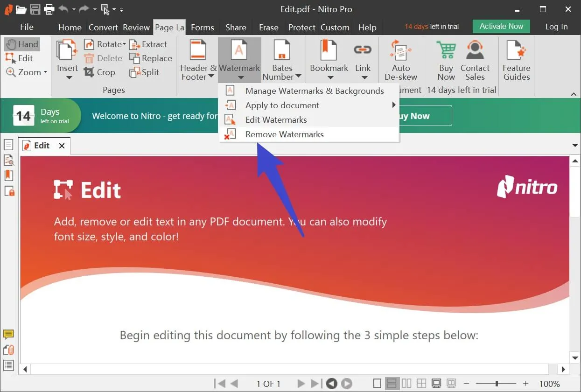Open Feature Guides

[517, 60]
